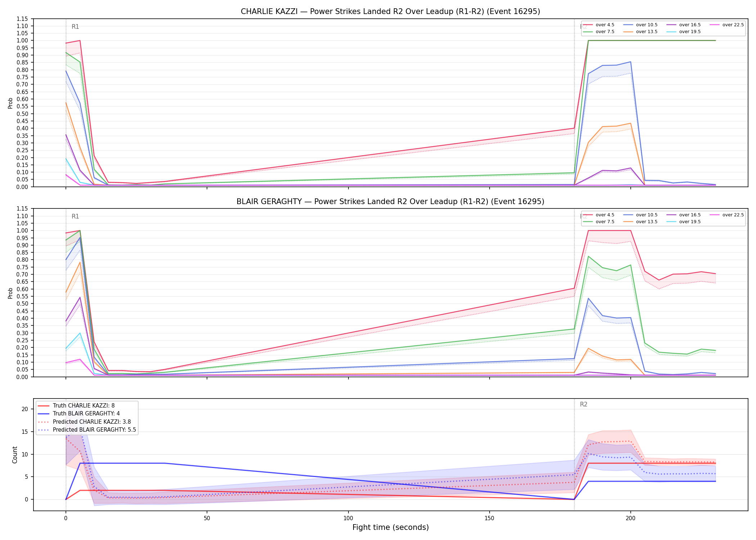
Task: Click the 'Prob' y-axis label of Geraghty chart
Action: 10,293
